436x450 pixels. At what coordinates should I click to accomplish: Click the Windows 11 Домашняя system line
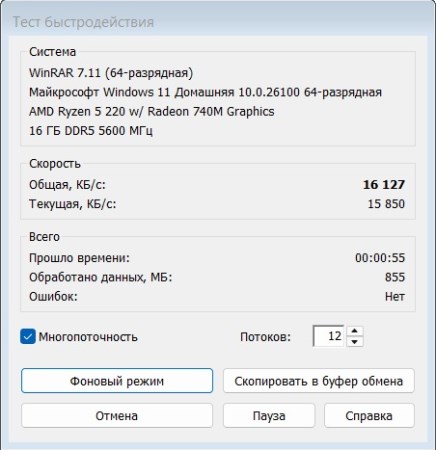(205, 92)
